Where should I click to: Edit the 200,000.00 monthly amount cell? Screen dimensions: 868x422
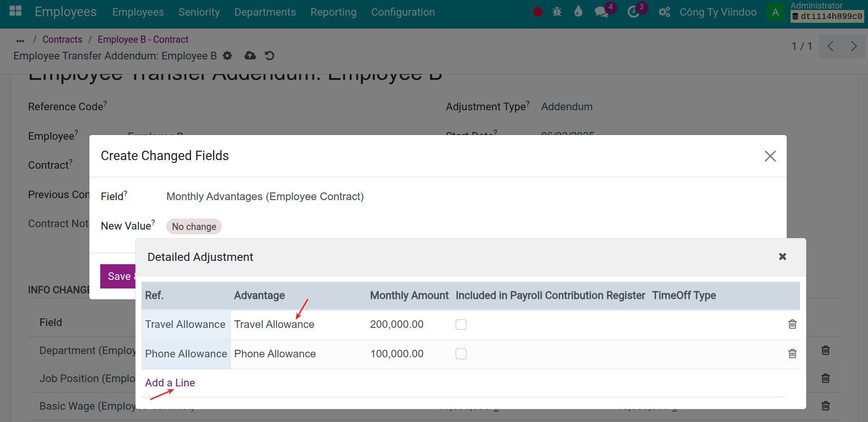coord(397,325)
